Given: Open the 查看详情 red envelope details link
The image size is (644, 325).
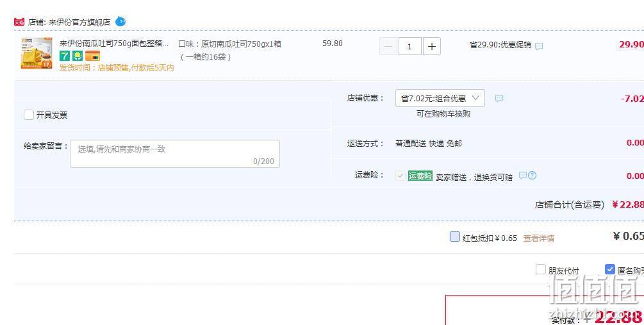Looking at the screenshot, I should pos(538,238).
